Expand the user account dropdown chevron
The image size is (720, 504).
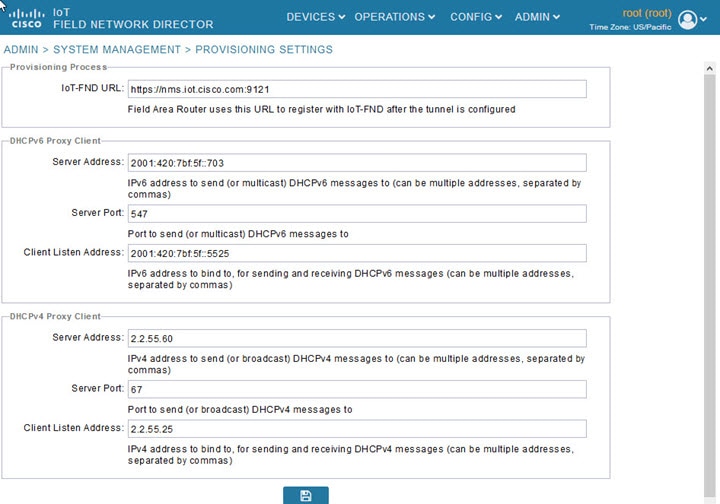703,19
